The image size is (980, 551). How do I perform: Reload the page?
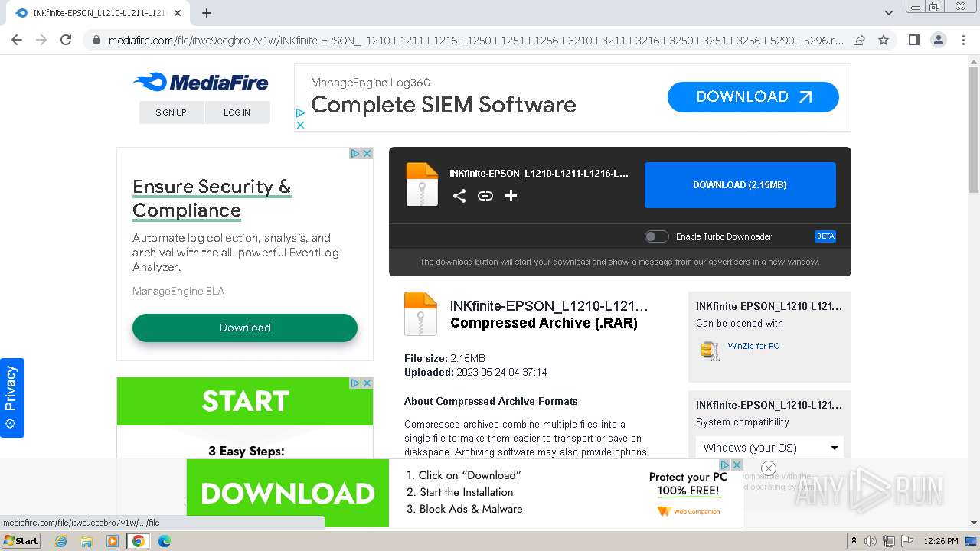click(66, 40)
